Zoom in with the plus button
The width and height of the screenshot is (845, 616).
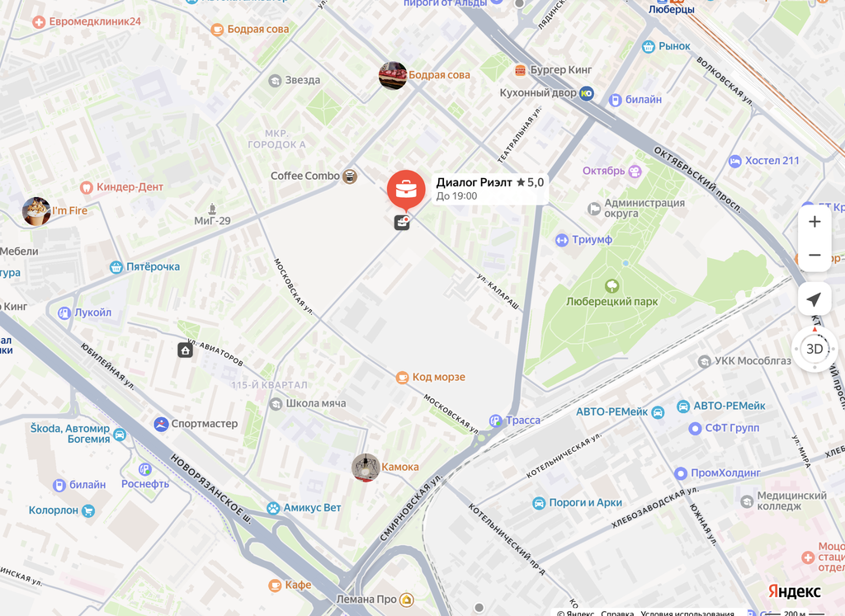(814, 222)
